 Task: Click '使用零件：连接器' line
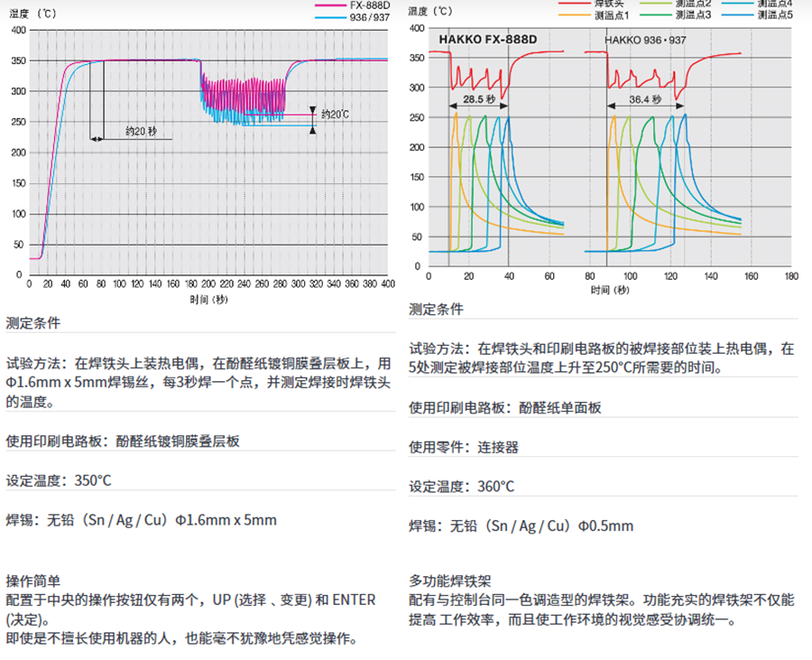pyautogui.click(x=464, y=447)
